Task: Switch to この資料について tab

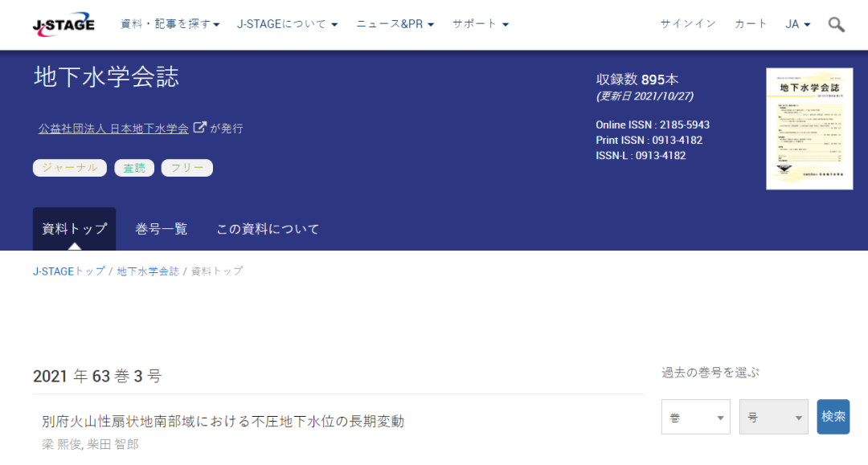Action: [x=268, y=229]
